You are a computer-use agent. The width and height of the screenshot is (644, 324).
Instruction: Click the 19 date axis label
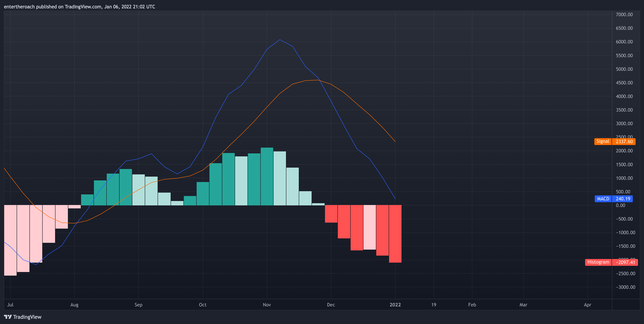434,305
